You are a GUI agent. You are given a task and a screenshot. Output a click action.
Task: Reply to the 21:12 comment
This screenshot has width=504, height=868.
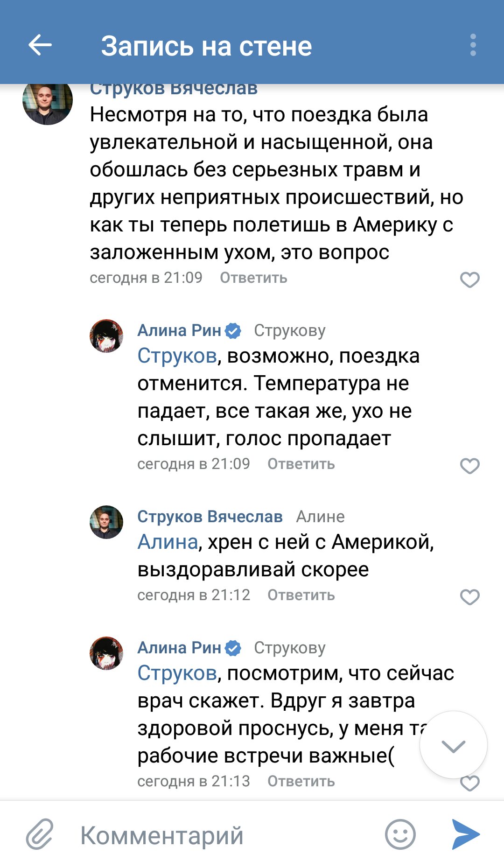click(x=301, y=595)
